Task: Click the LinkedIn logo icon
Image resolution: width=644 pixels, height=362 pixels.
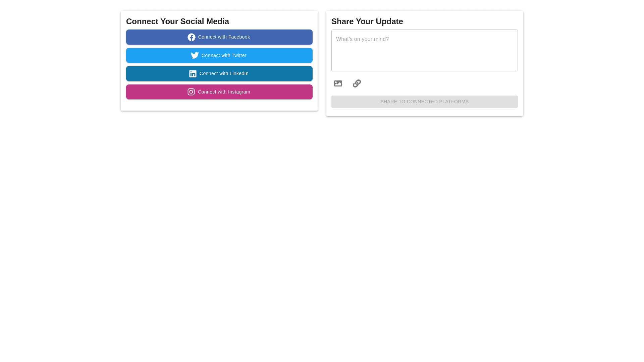Action: click(x=193, y=73)
